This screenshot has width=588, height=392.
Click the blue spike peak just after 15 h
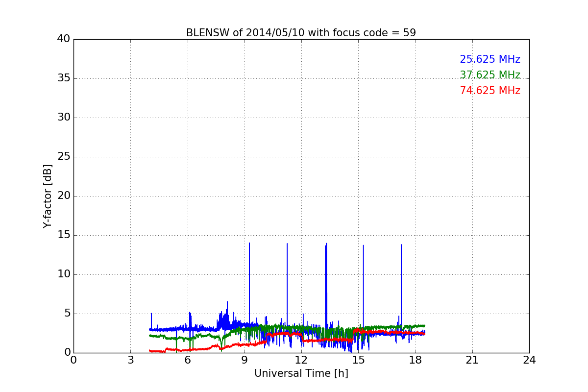point(363,246)
